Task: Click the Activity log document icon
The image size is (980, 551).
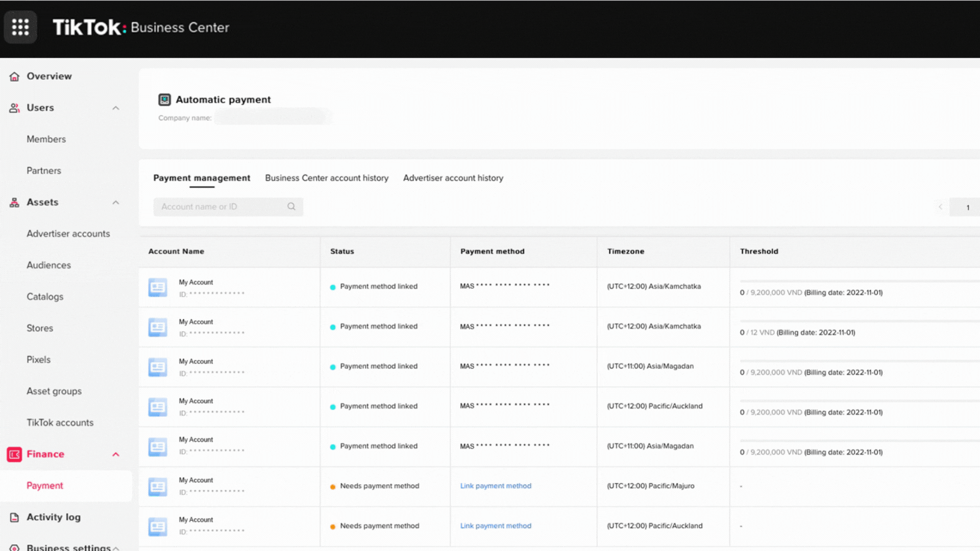Action: click(14, 517)
